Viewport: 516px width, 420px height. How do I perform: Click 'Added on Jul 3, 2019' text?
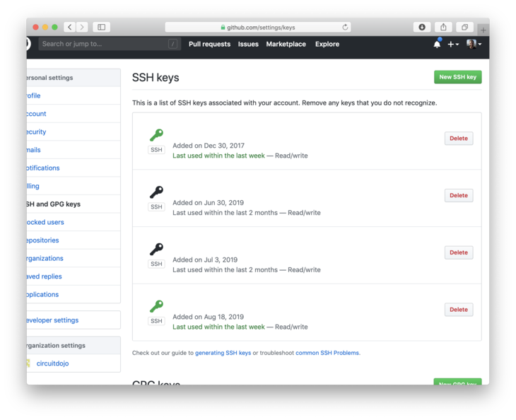click(205, 260)
